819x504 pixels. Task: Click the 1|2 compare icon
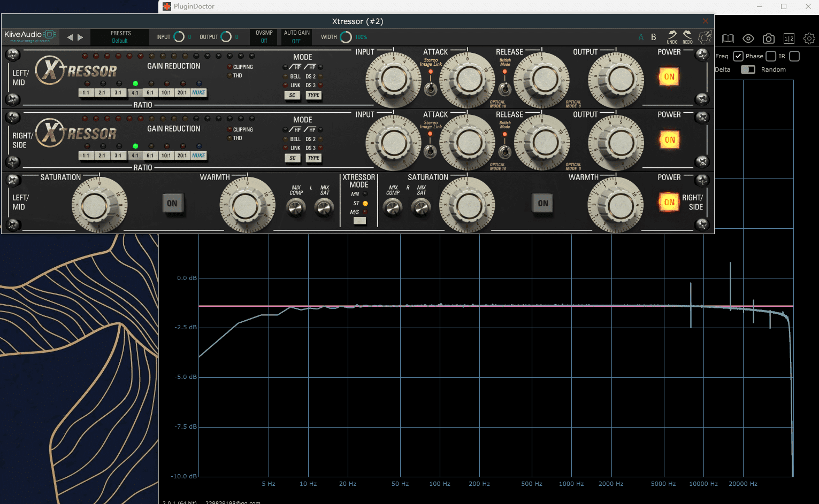pos(789,38)
